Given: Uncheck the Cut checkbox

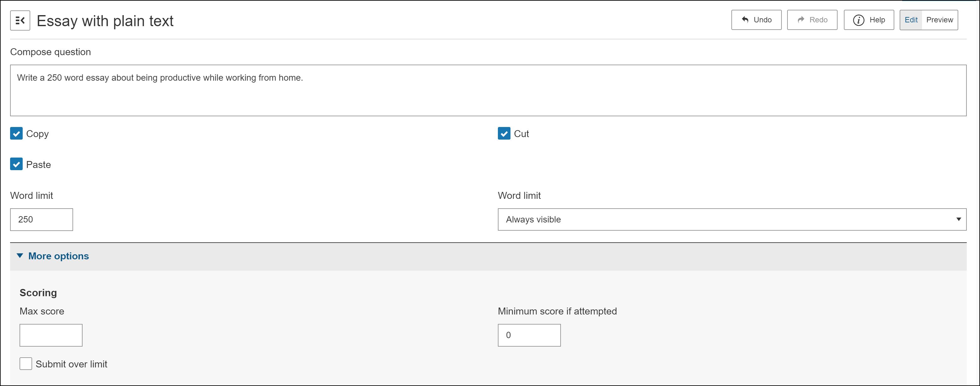Looking at the screenshot, I should click(504, 134).
